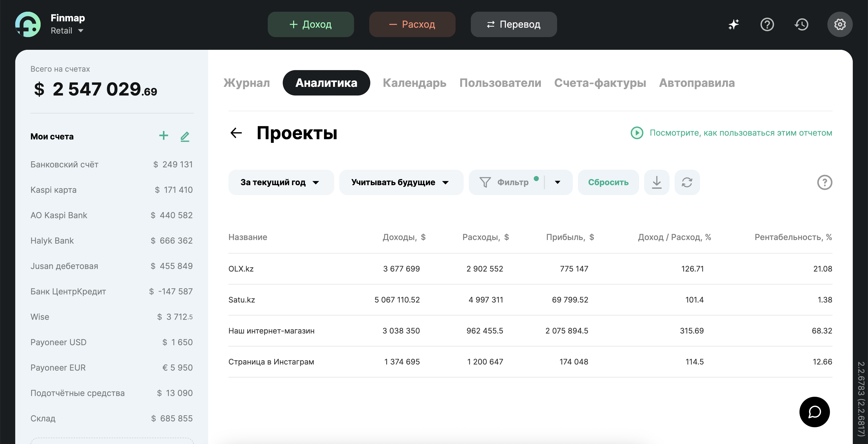Viewport: 868px width, 444px height.
Task: Sort by Доход / Расход, % column header
Action: click(674, 237)
